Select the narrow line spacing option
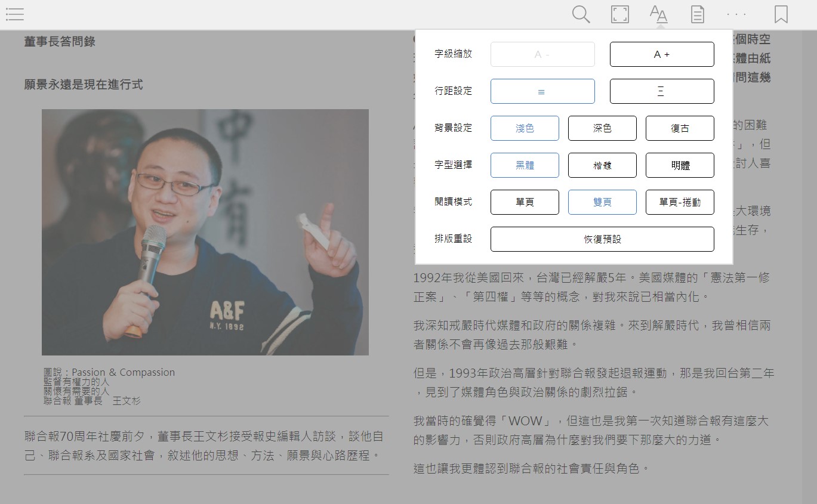Image resolution: width=817 pixels, height=504 pixels. tap(542, 91)
